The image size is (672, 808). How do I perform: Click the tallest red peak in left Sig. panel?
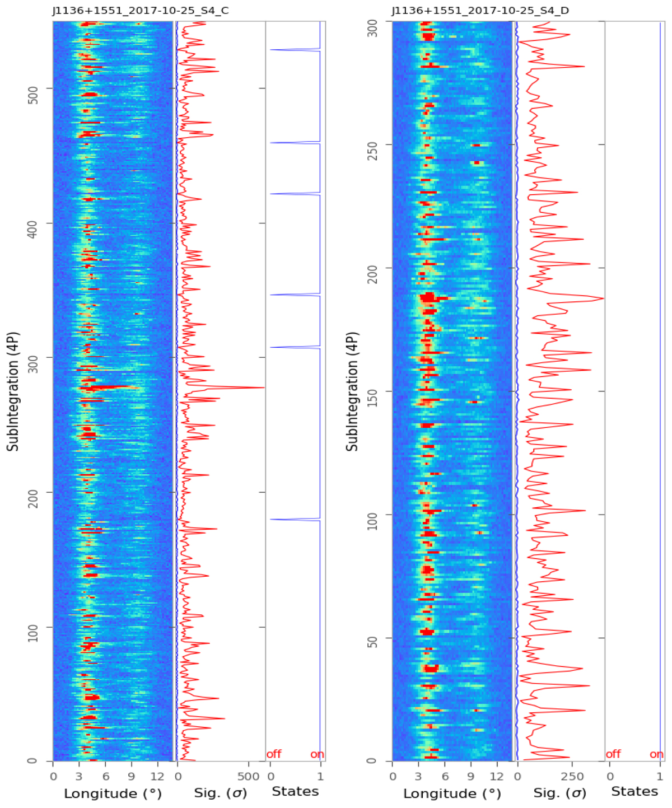262,387
